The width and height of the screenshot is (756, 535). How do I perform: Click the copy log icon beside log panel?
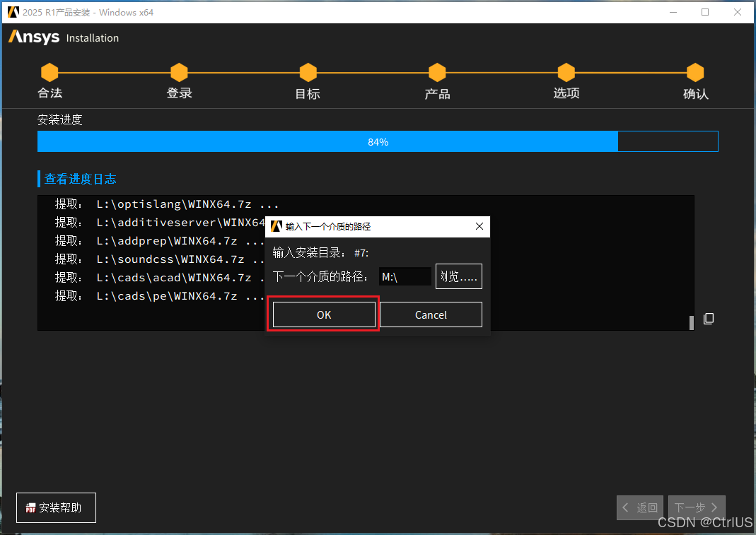(x=709, y=319)
